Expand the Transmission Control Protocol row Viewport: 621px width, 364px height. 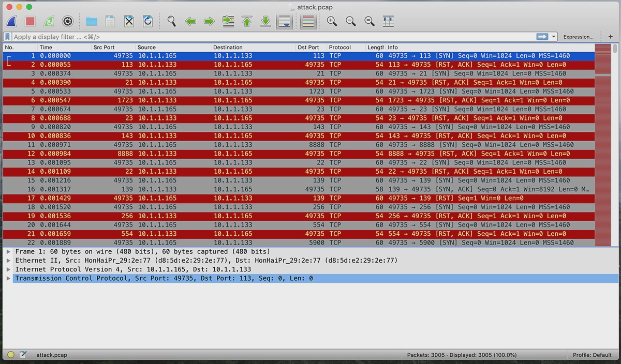tap(8, 278)
